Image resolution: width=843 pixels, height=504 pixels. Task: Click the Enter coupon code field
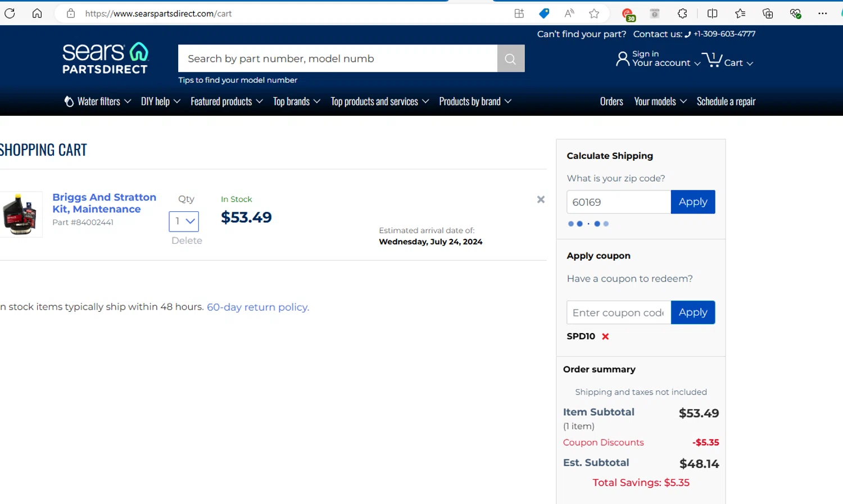619,312
